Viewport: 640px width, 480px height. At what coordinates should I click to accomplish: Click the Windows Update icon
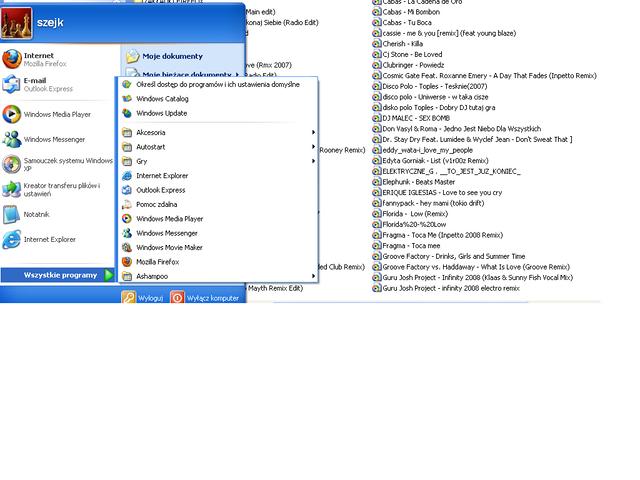127,113
